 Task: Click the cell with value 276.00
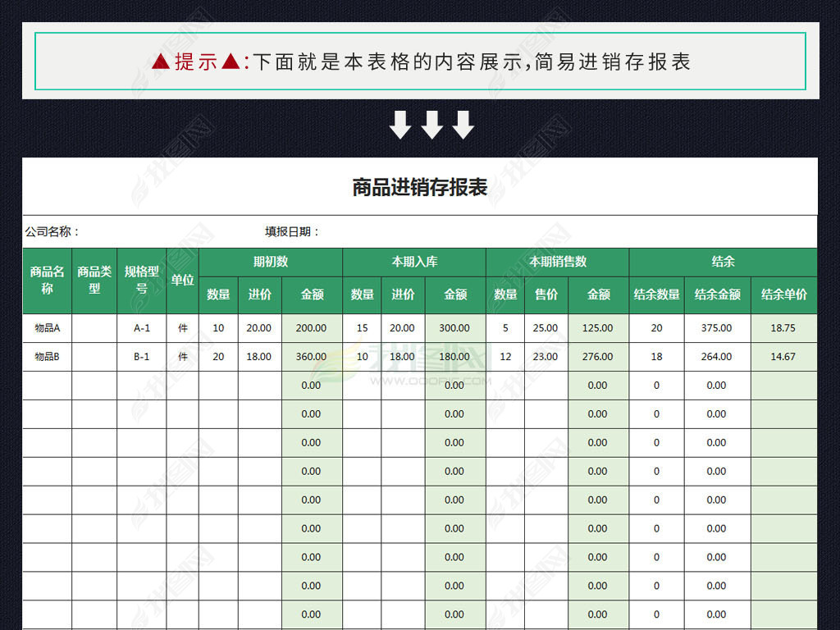tap(597, 357)
